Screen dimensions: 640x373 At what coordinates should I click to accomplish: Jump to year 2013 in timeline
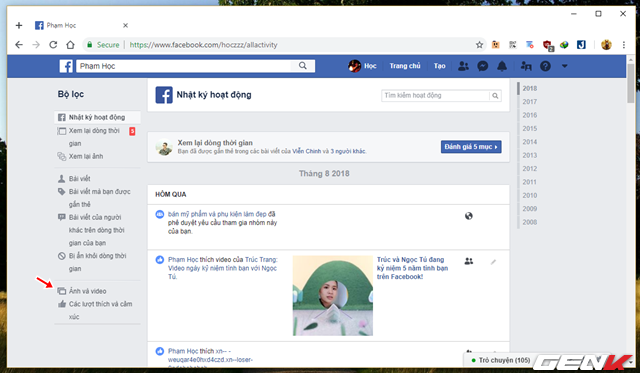[529, 155]
